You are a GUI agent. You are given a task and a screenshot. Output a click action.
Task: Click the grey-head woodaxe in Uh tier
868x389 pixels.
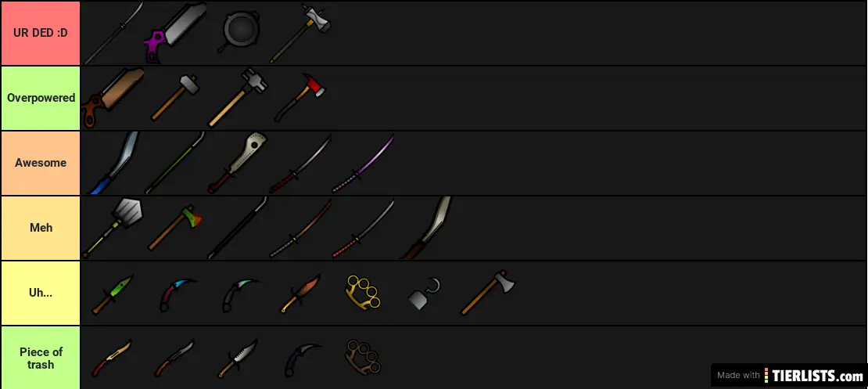[488, 293]
